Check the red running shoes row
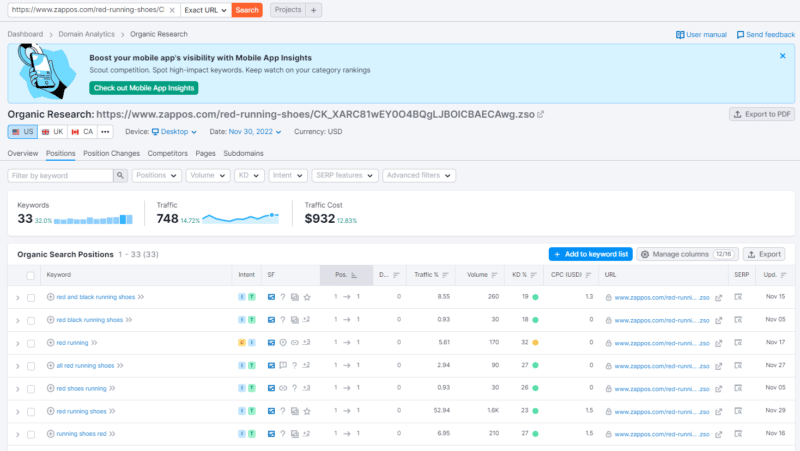800x451 pixels. (31, 412)
